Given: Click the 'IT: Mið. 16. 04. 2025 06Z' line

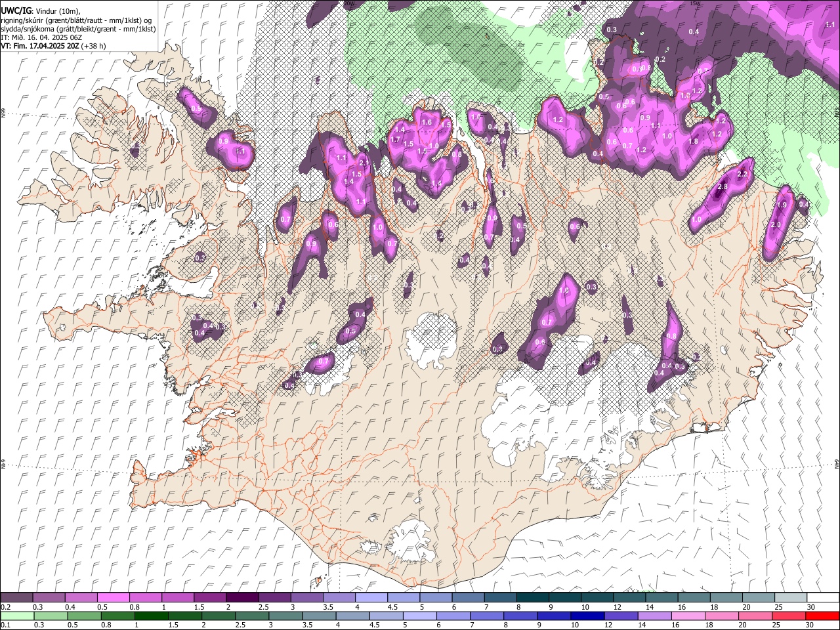Looking at the screenshot, I should (41, 37).
